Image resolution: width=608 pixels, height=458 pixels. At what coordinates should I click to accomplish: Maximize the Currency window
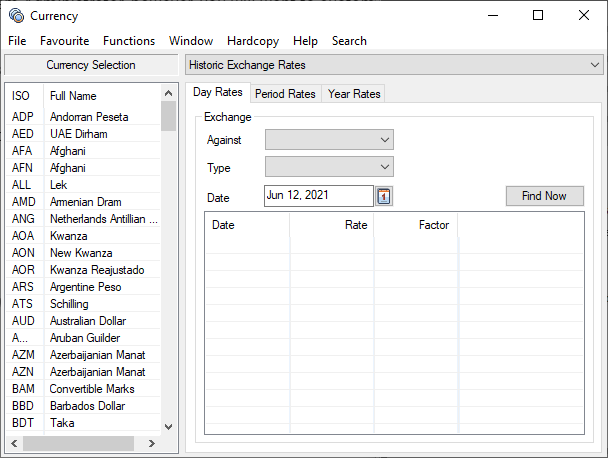[x=538, y=16]
